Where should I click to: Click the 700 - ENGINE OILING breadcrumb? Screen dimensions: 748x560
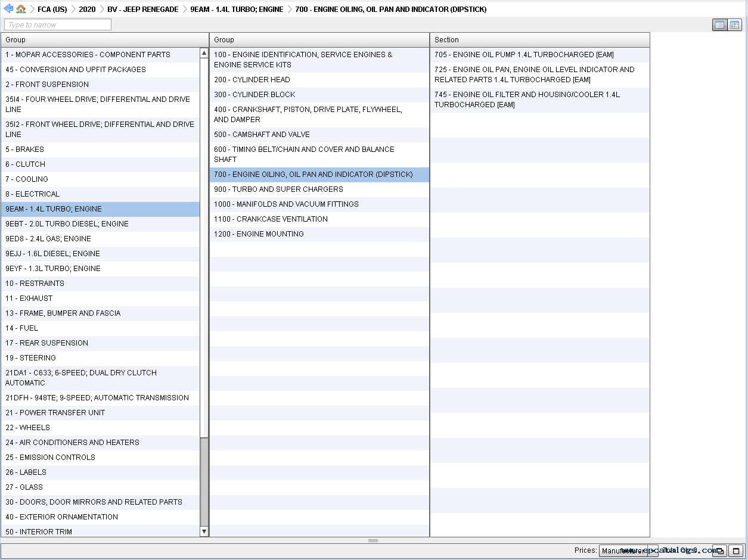point(390,10)
